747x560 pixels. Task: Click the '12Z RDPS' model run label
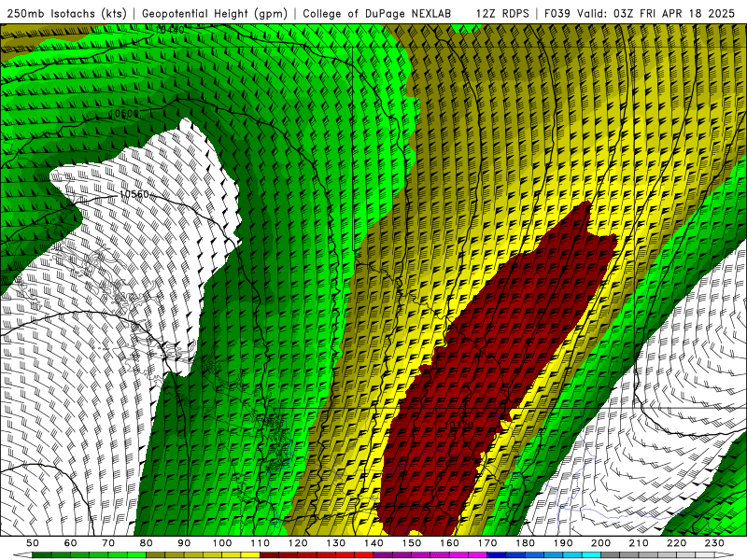(502, 13)
